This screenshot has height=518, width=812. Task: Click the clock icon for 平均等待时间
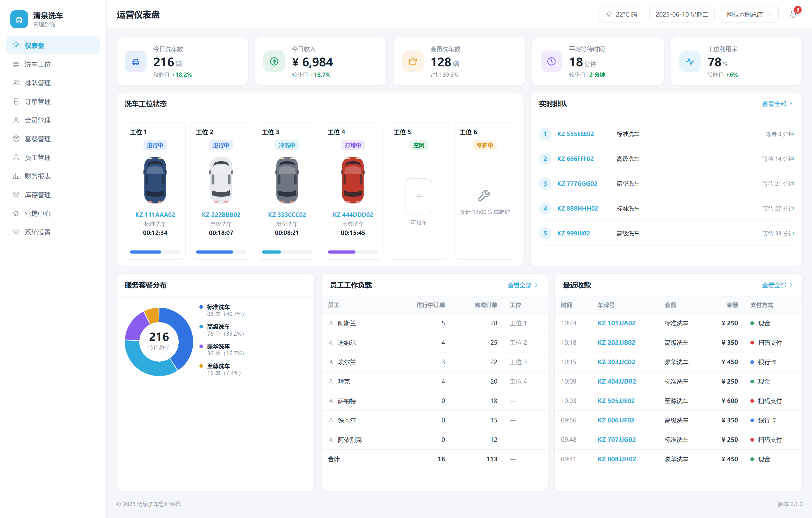click(551, 61)
